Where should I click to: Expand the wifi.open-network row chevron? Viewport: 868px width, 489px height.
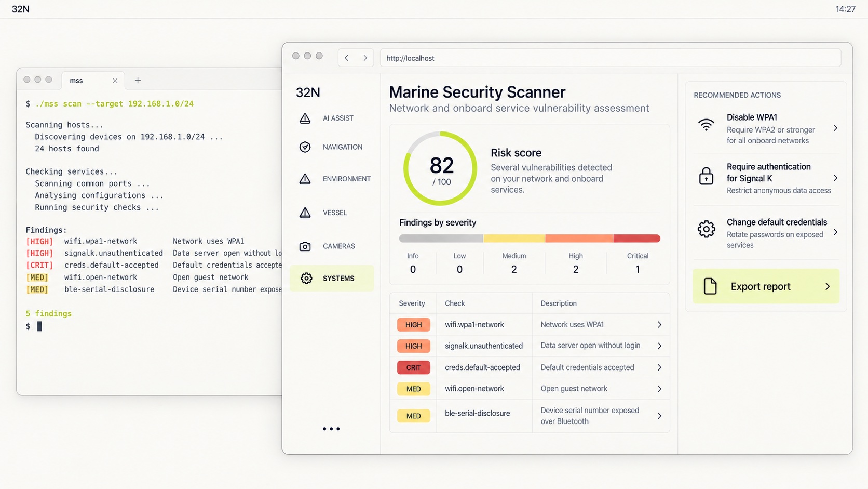tap(659, 389)
